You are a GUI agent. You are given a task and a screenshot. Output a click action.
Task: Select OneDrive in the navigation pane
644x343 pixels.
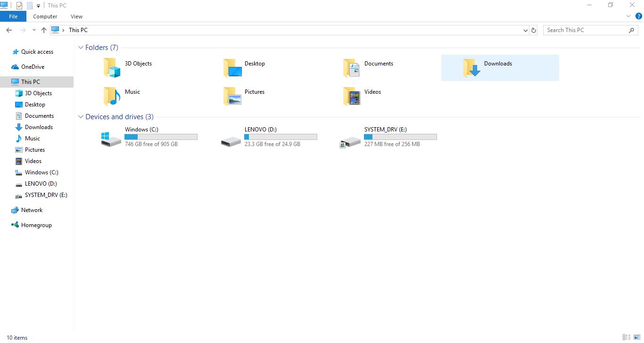coord(33,67)
